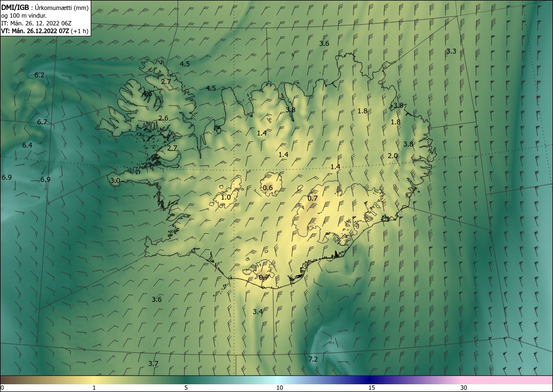Select the 1.0 value on Langjökull glacier
Screen dimensions: 553x392
pos(226,197)
